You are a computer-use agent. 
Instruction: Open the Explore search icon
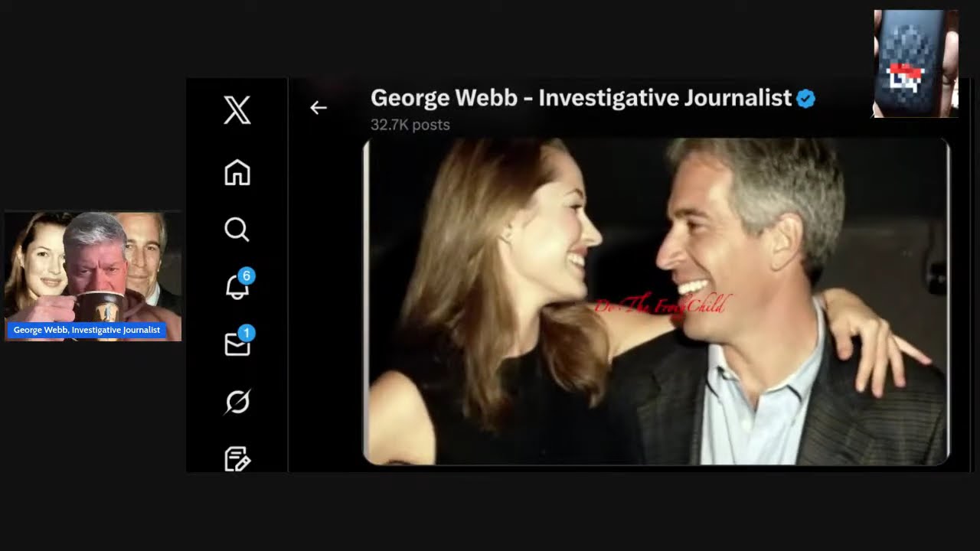(x=237, y=230)
